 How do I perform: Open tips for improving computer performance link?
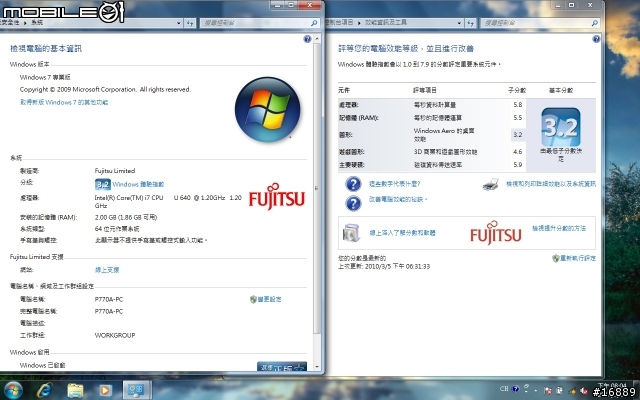click(x=398, y=200)
